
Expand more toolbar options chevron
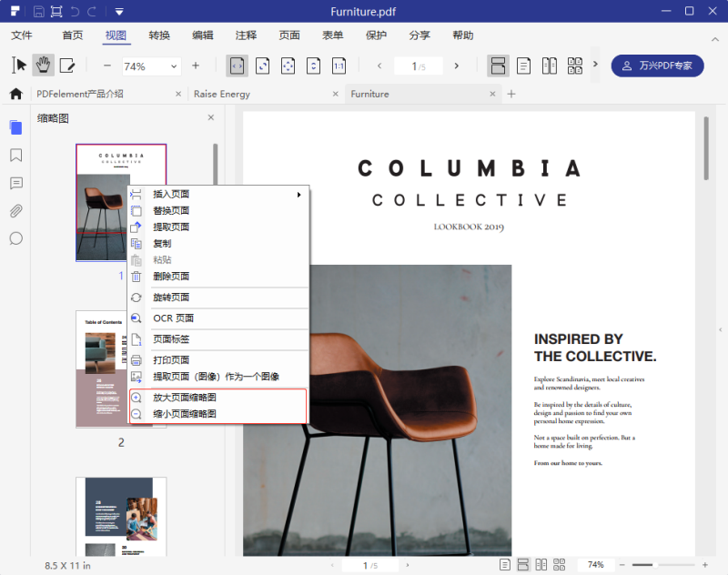[595, 65]
